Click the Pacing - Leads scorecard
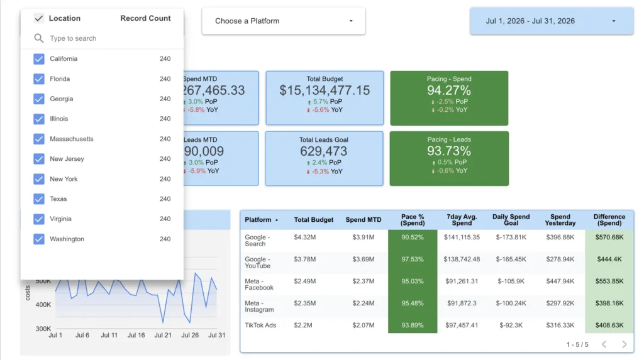The width and height of the screenshot is (644, 360). (449, 158)
